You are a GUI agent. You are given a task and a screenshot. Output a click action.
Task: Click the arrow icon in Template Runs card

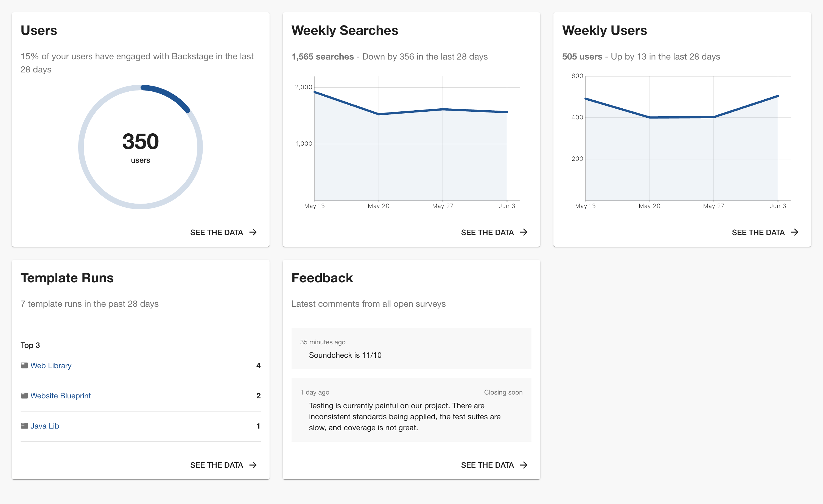tap(253, 465)
